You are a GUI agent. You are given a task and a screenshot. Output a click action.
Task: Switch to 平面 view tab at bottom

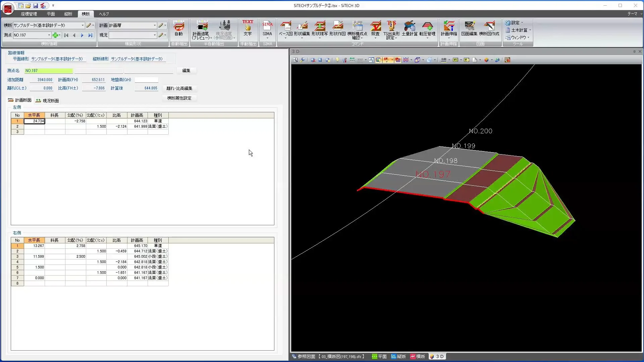coord(379,356)
